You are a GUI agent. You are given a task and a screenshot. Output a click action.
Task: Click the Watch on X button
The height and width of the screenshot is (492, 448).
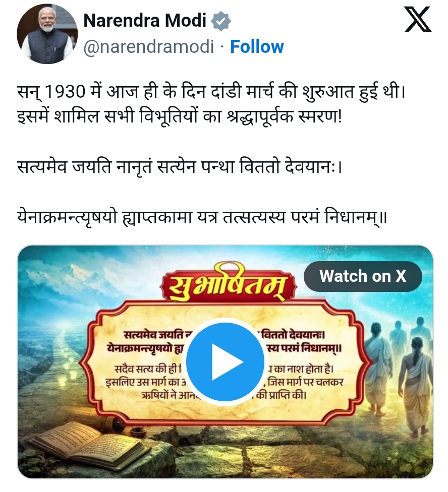tap(363, 276)
